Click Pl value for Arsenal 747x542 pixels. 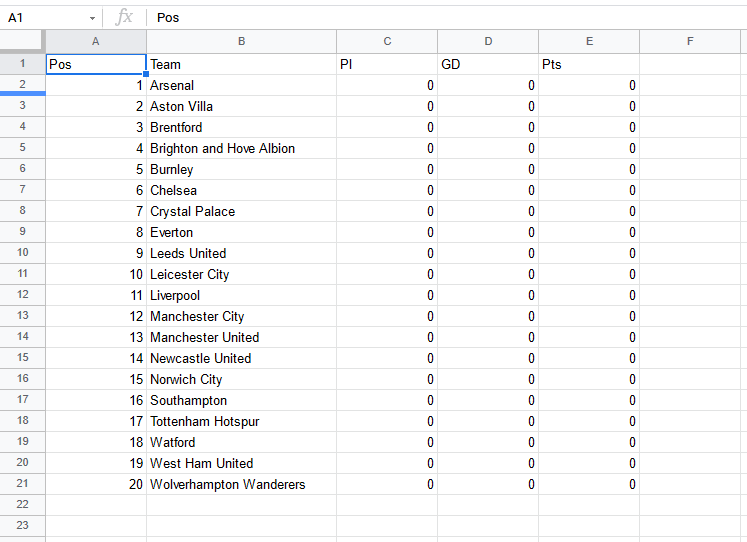387,85
